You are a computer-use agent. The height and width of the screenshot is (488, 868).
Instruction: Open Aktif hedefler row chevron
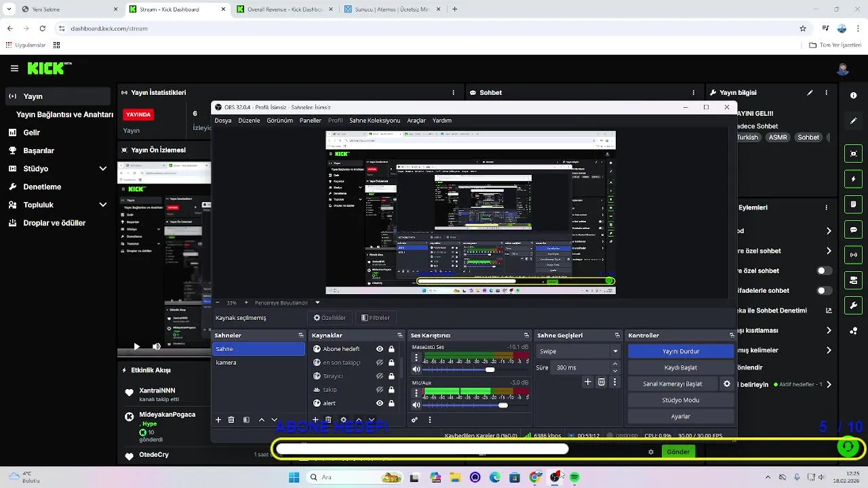coord(829,384)
